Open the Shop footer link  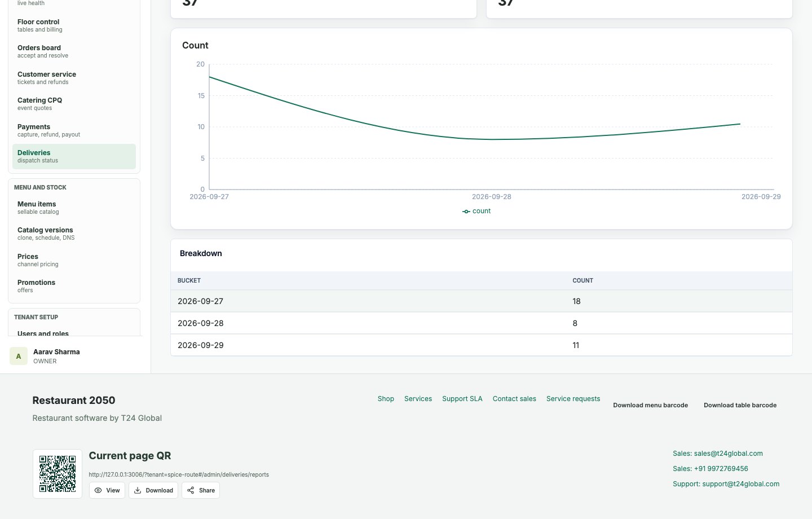pos(386,399)
